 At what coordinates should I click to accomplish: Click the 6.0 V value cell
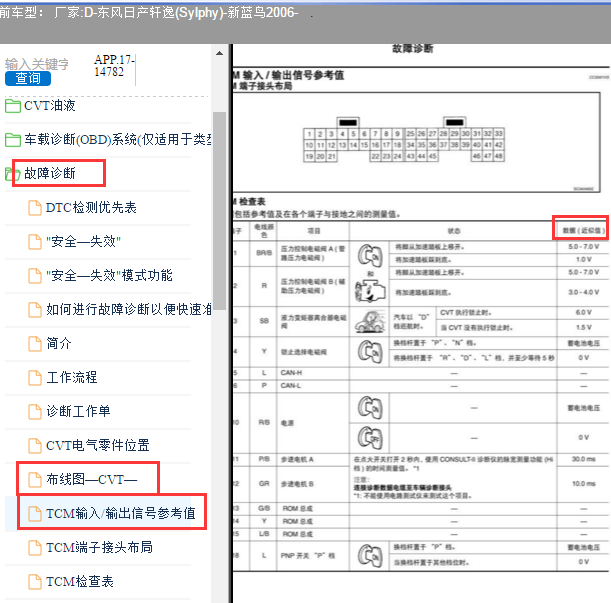click(583, 312)
